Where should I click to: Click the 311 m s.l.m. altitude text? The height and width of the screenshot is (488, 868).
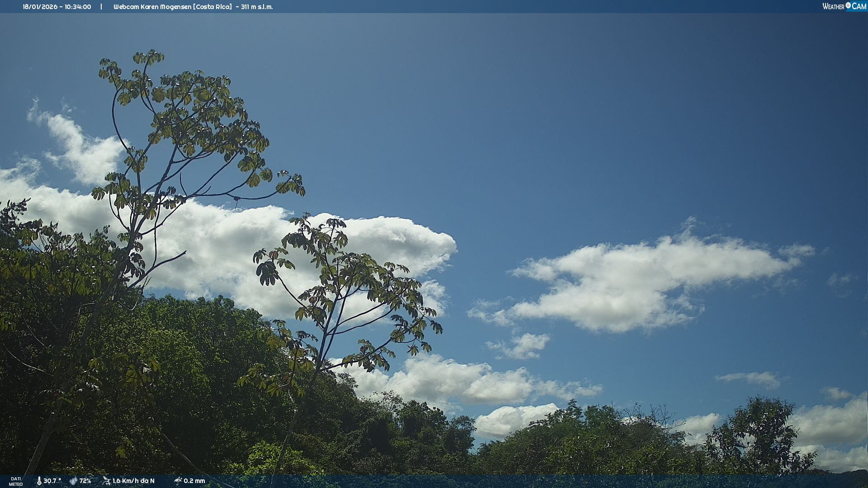(x=257, y=7)
